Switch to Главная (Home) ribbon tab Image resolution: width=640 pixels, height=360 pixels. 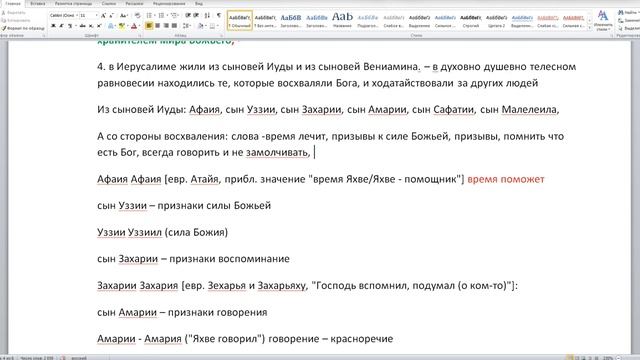click(13, 4)
